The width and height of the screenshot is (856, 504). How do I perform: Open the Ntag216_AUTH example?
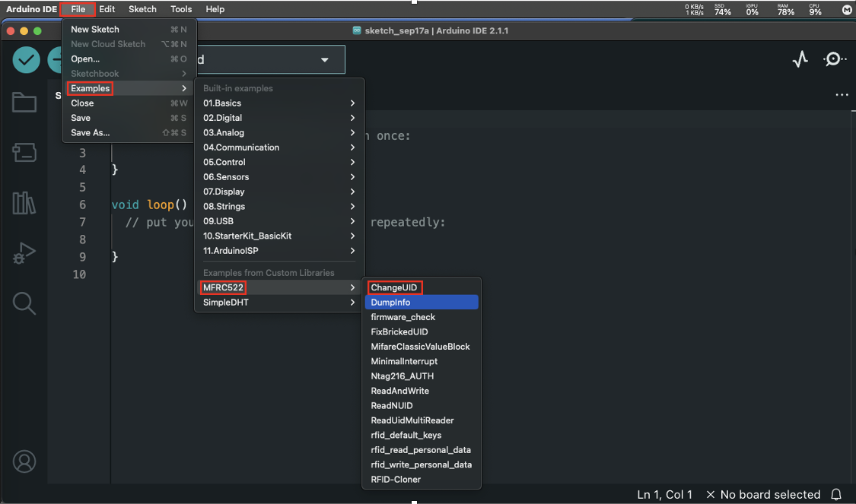(422, 376)
